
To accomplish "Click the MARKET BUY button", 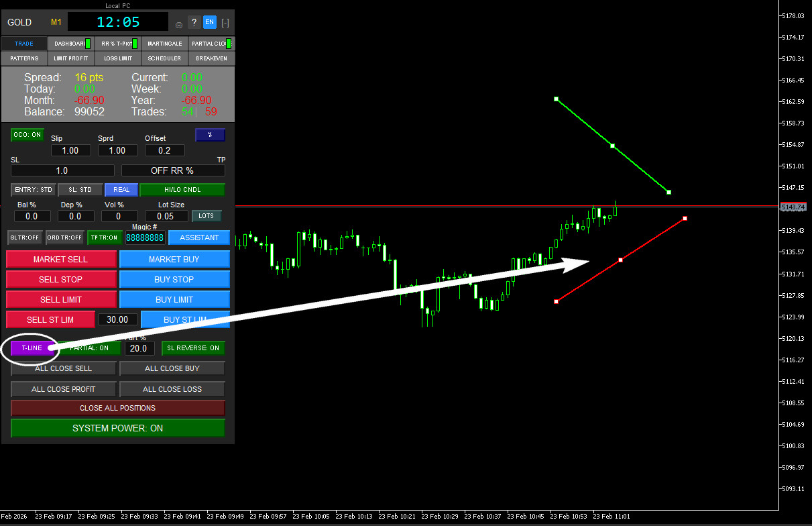I will [174, 259].
